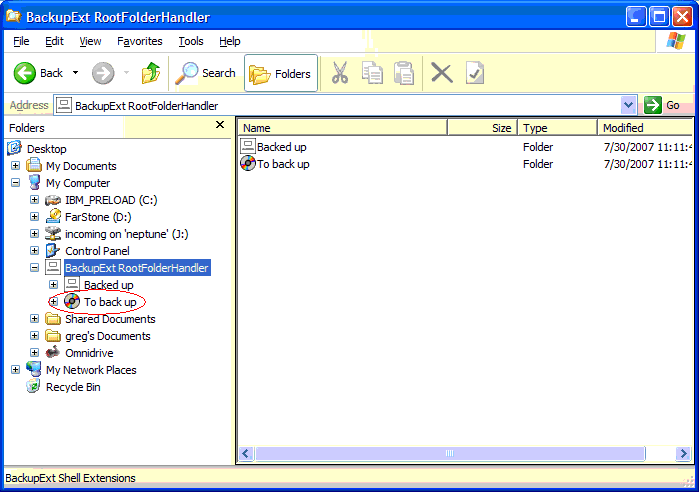Expand Control Panel tree node
Image resolution: width=699 pixels, height=492 pixels.
tap(34, 250)
